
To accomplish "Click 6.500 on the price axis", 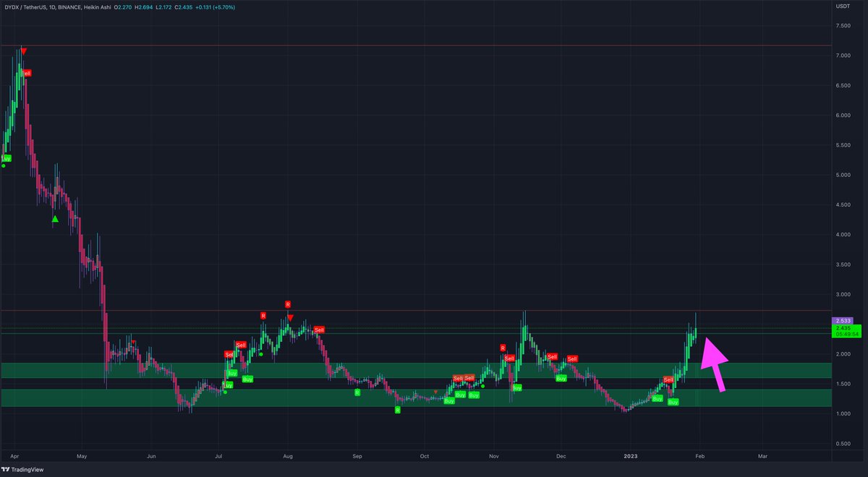I will (x=844, y=85).
